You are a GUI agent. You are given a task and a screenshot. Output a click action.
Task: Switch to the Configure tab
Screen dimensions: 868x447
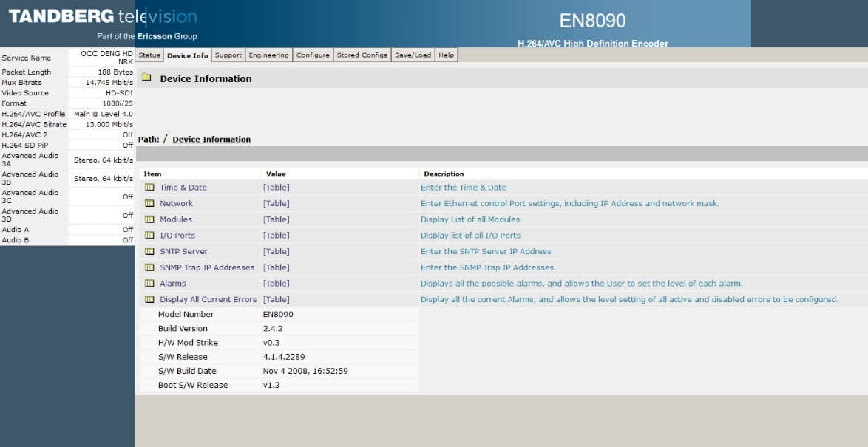pyautogui.click(x=313, y=54)
